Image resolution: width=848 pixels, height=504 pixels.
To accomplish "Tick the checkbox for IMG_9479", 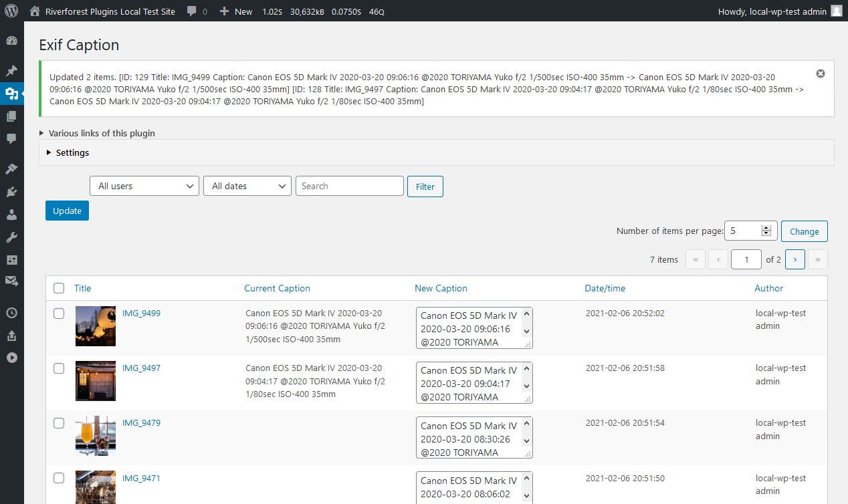I will point(59,423).
